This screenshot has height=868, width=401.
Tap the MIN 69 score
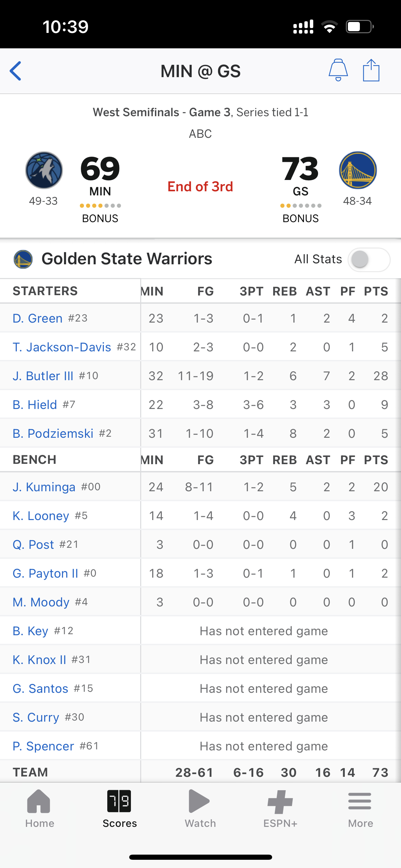(100, 168)
